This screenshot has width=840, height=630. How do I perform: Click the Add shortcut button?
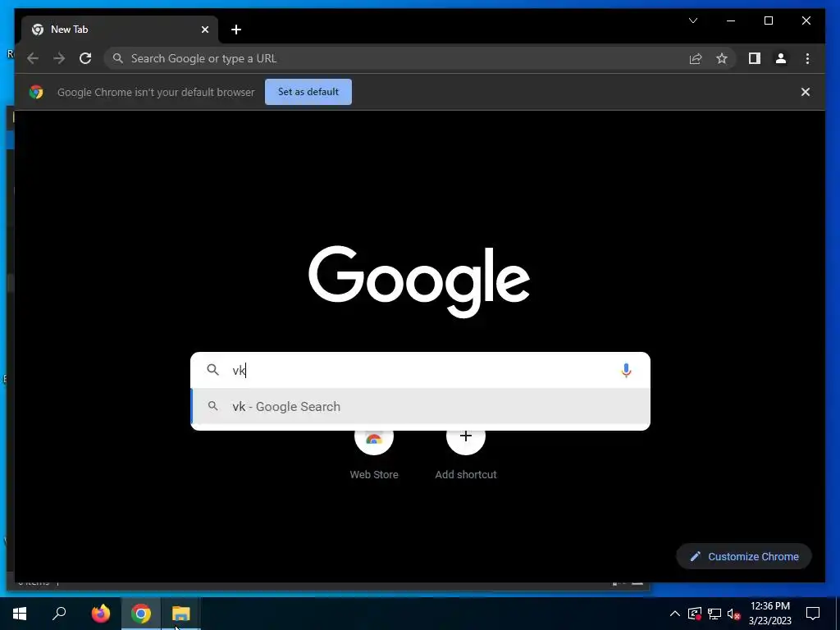click(x=466, y=452)
